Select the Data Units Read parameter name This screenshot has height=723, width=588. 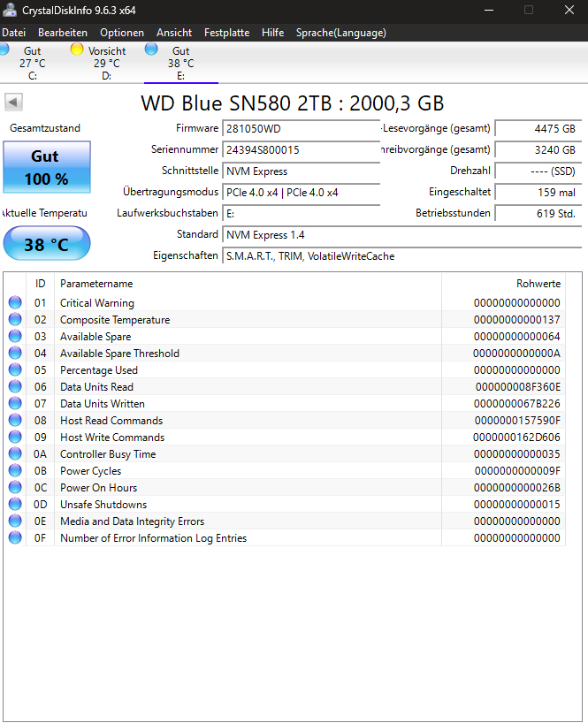coord(97,387)
